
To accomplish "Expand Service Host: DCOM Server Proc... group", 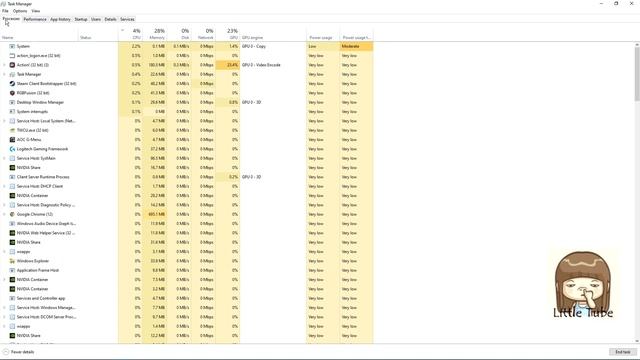I will [x=4, y=317].
